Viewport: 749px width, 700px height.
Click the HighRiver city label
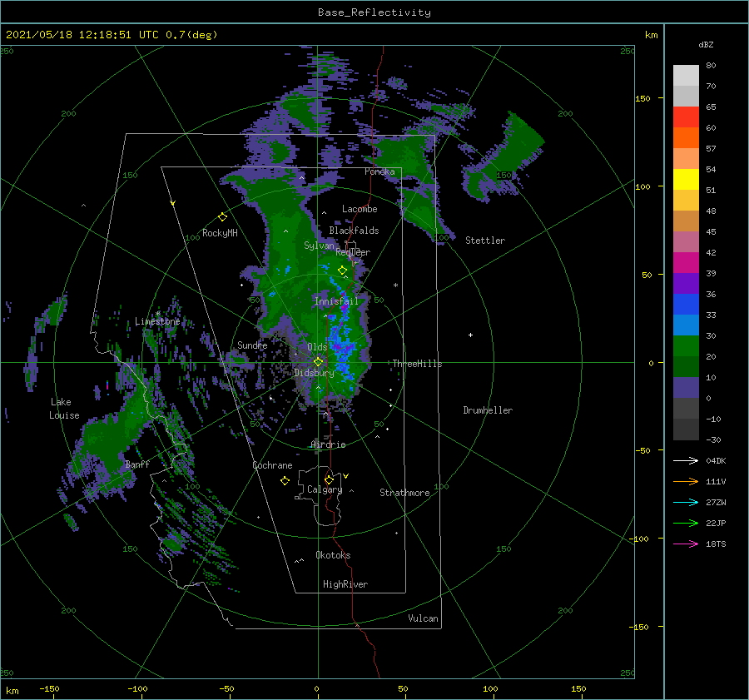[x=345, y=584]
